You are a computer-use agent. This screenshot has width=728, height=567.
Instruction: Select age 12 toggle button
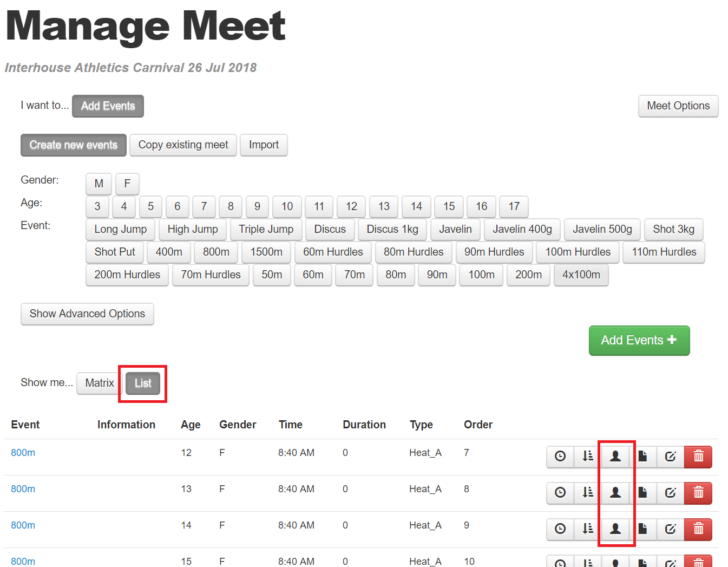351,206
